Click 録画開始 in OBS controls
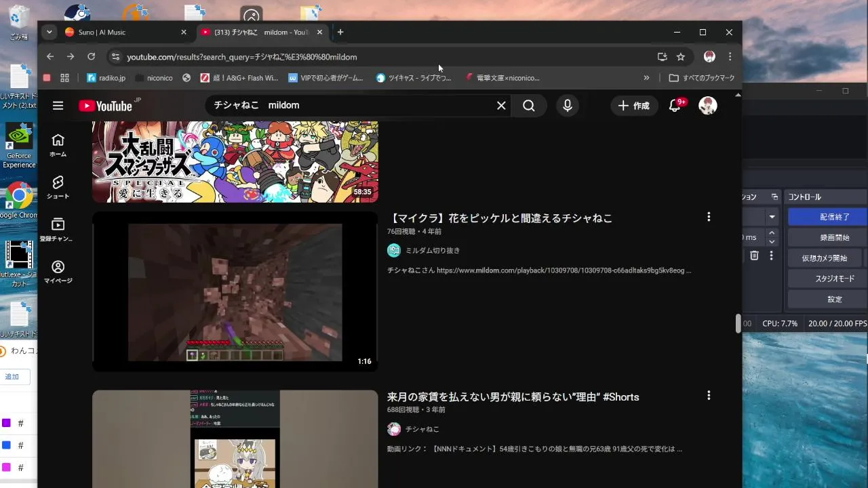This screenshot has width=868, height=488. (827, 238)
